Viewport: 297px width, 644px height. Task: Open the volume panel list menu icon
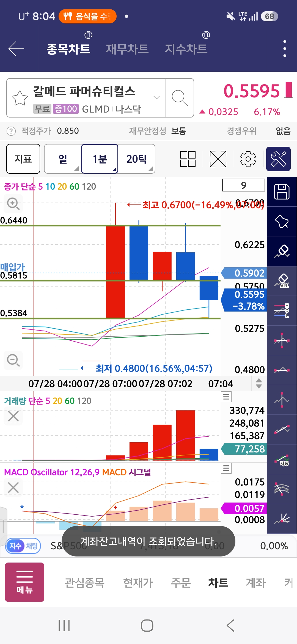click(226, 397)
